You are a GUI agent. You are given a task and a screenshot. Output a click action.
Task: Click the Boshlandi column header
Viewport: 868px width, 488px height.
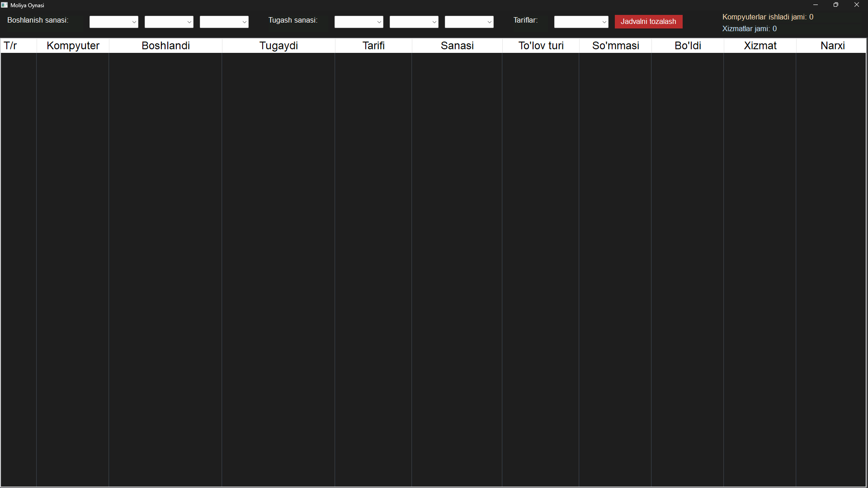(x=165, y=46)
